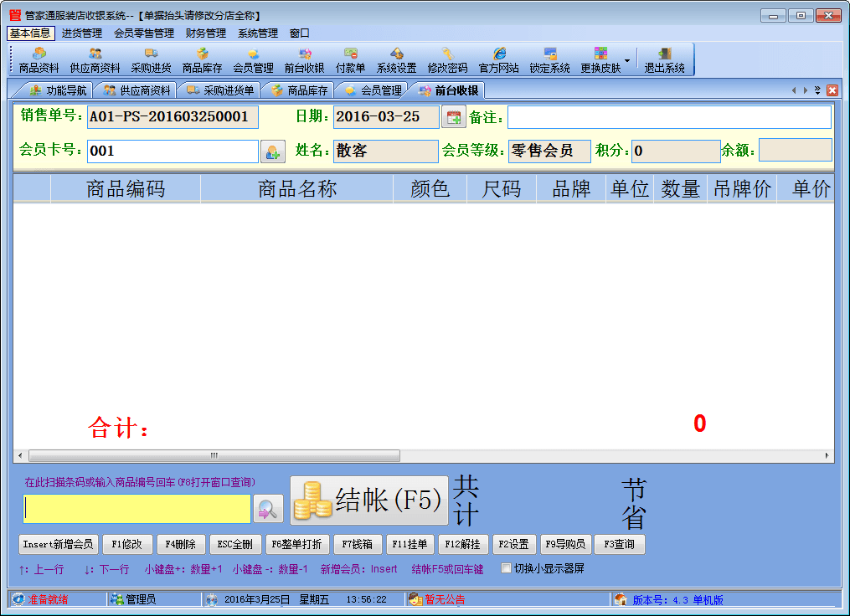Click the horizontal scrollbar of the item table
The height and width of the screenshot is (616, 850).
pos(502,455)
